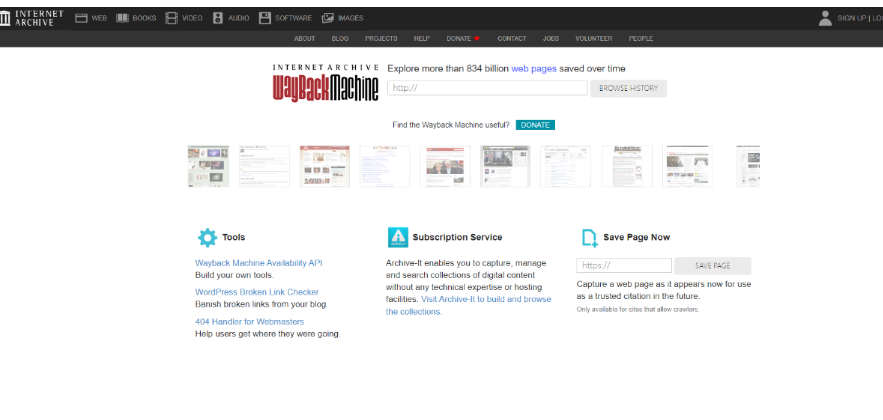Open the partially visible last thumbnail
Viewport: 883px width, 420px height.
tap(748, 166)
